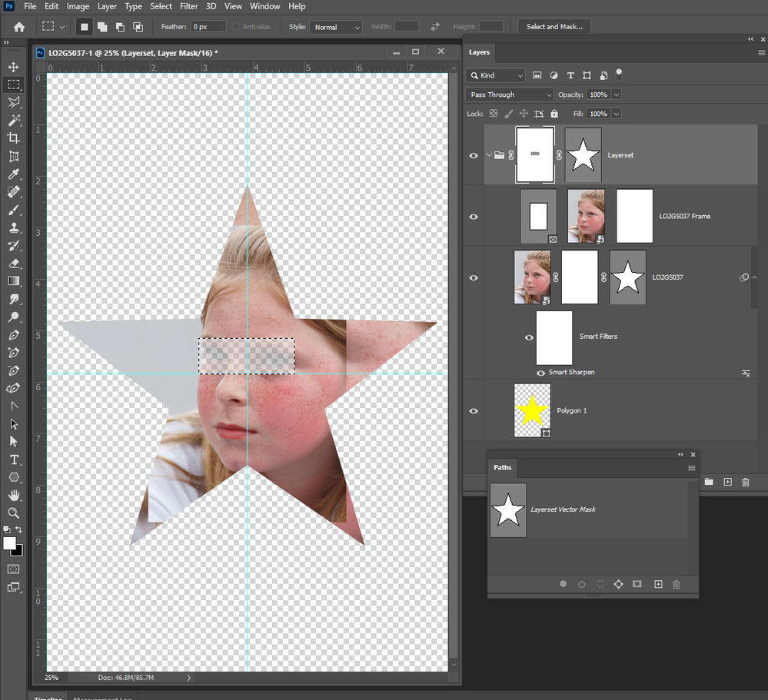The height and width of the screenshot is (700, 768).
Task: Select the Hand tool
Action: pyautogui.click(x=14, y=496)
